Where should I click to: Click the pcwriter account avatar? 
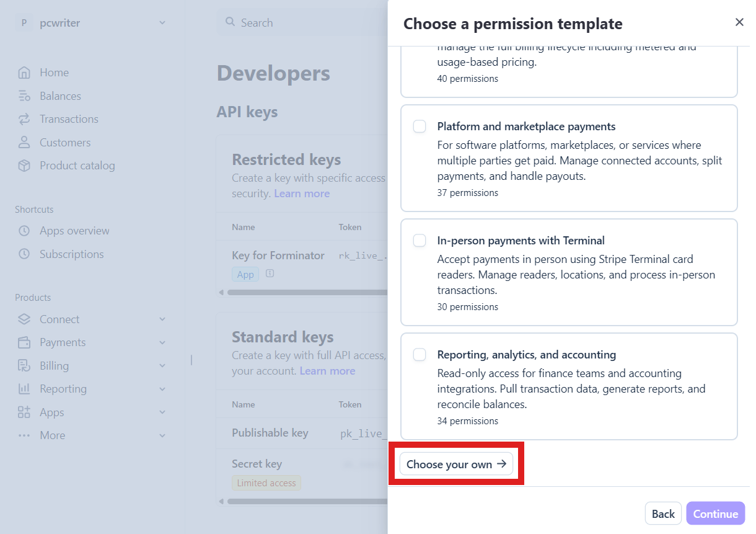click(x=24, y=23)
